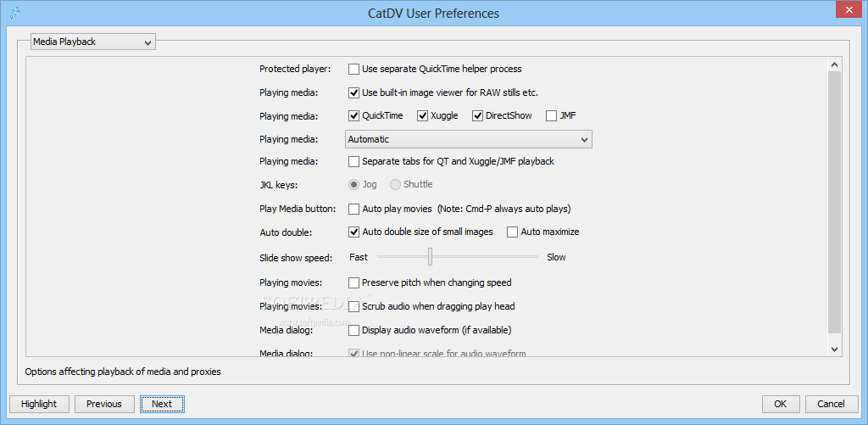Click the Next button

162,404
